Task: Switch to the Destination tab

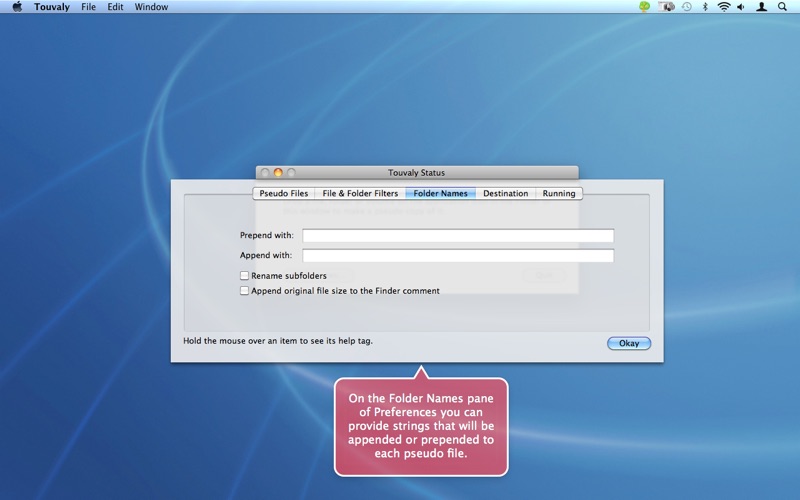Action: [x=506, y=193]
